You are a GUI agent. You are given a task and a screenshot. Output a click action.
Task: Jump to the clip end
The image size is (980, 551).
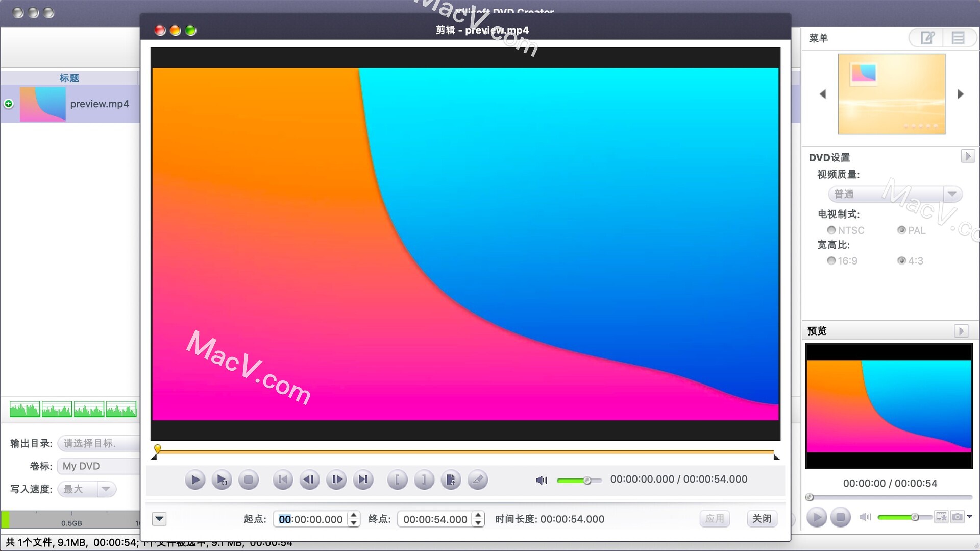[363, 480]
